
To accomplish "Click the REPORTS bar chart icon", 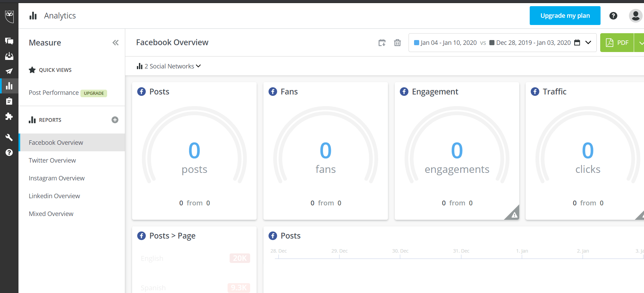I will pos(32,120).
